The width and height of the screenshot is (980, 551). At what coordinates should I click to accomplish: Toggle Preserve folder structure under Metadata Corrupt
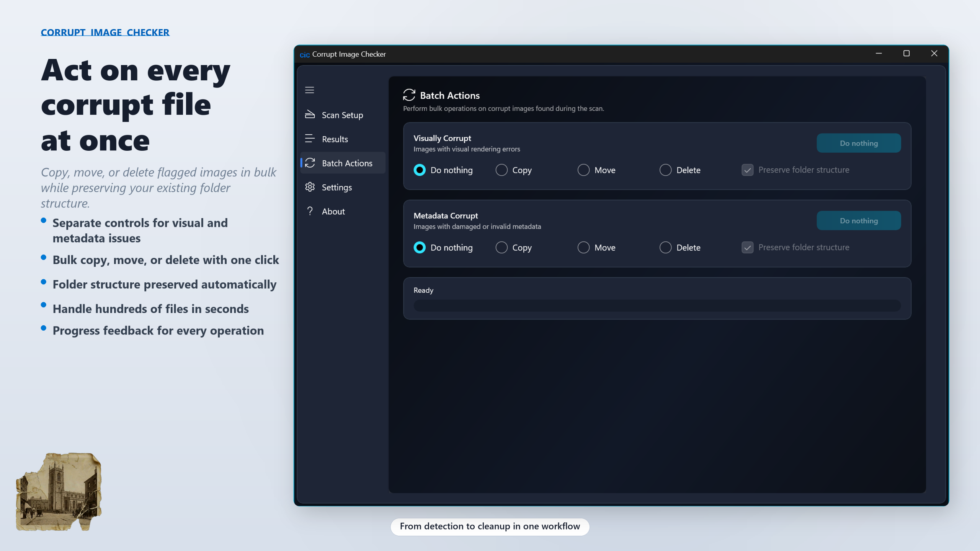pyautogui.click(x=748, y=247)
